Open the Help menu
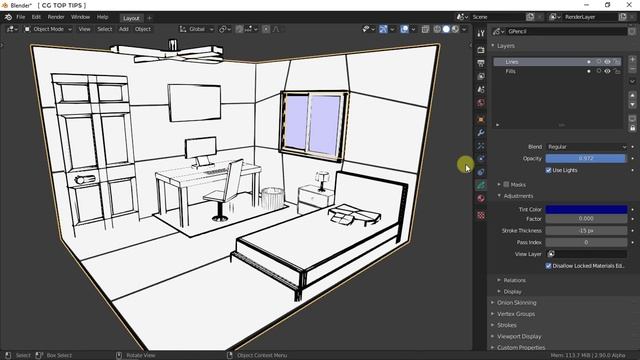The width and height of the screenshot is (640, 360). (102, 17)
